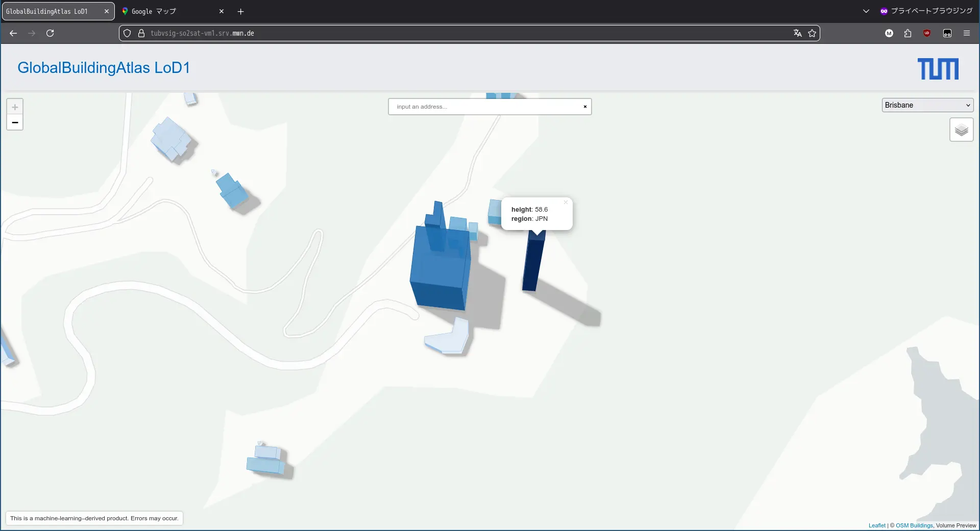The height and width of the screenshot is (531, 980).
Task: Open the map layers control
Action: pos(961,130)
